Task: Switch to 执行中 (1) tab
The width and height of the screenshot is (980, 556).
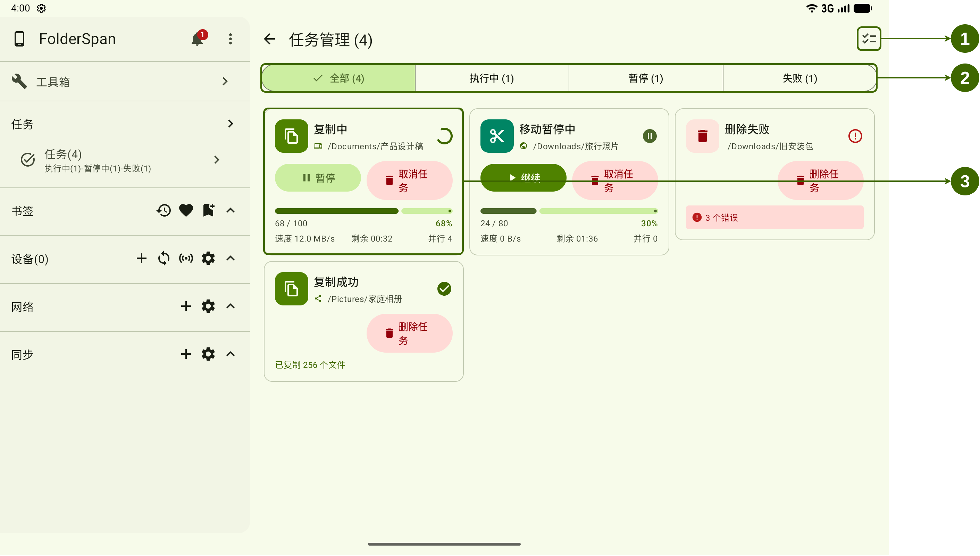Action: pos(492,78)
